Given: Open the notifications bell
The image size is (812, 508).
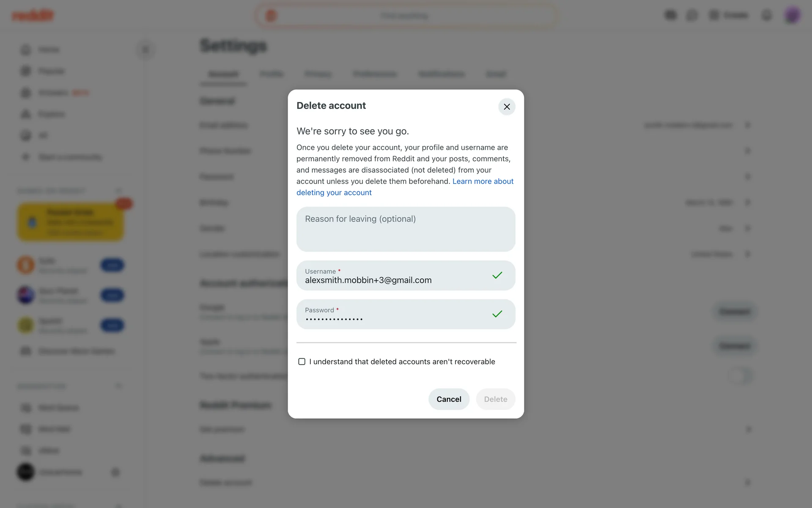Looking at the screenshot, I should point(766,16).
